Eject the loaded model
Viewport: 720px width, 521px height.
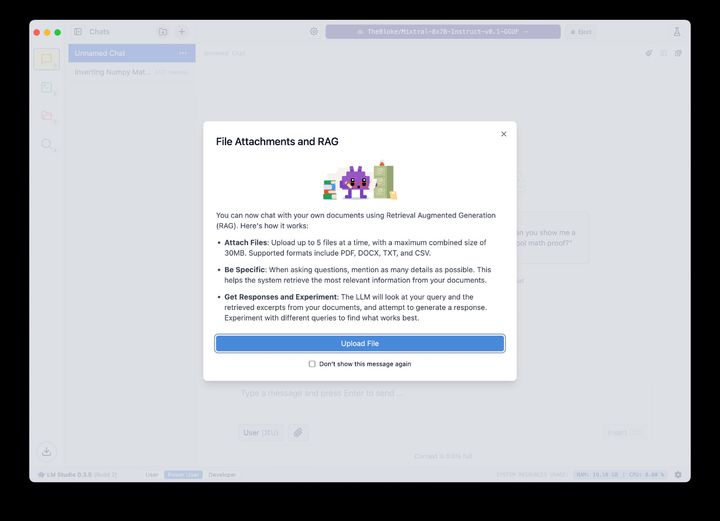pos(581,32)
